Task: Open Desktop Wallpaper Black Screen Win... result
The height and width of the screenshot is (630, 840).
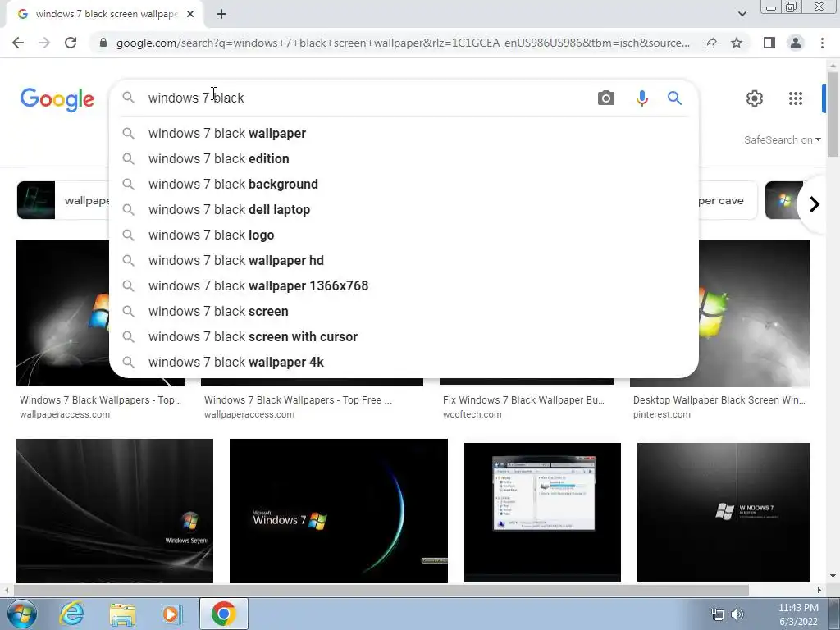Action: click(719, 400)
